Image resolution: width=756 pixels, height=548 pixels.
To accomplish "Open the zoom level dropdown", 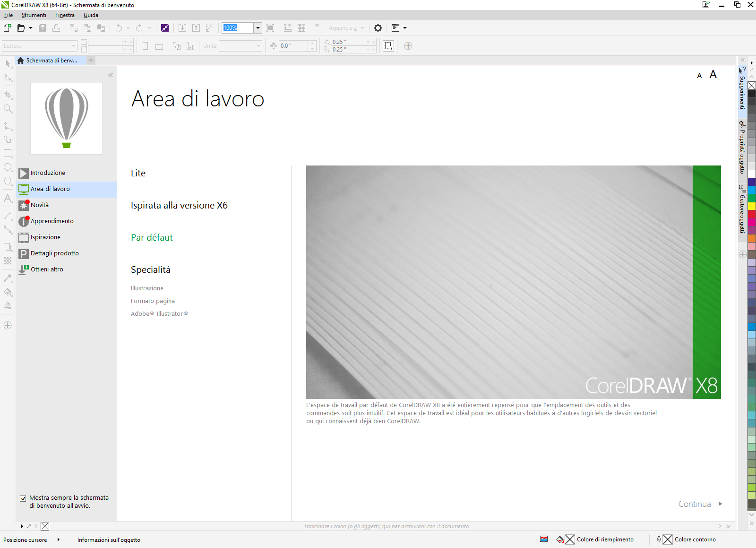I will tap(258, 28).
